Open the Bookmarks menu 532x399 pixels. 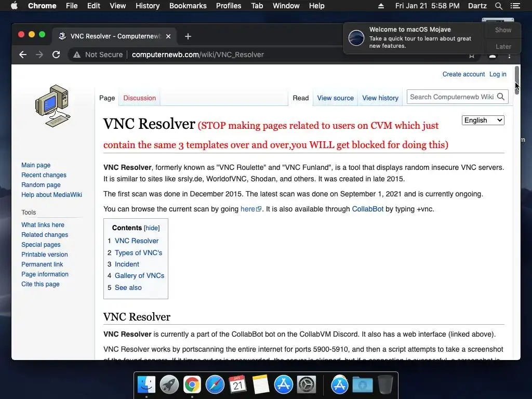(x=188, y=6)
